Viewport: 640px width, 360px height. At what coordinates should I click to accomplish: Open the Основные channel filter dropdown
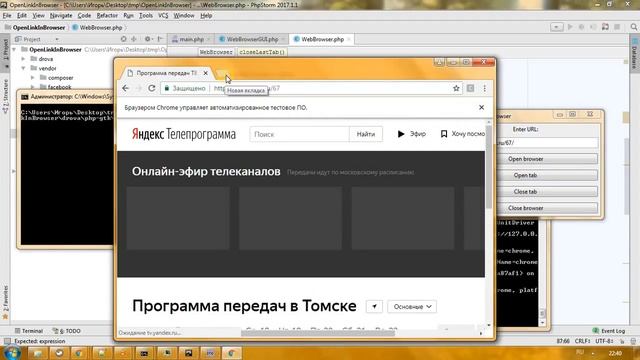point(412,307)
